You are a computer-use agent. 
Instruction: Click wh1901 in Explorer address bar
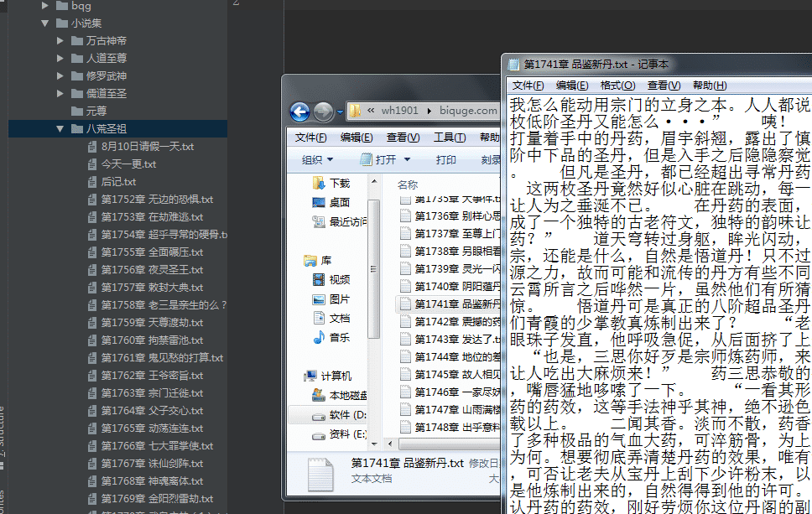pyautogui.click(x=399, y=110)
